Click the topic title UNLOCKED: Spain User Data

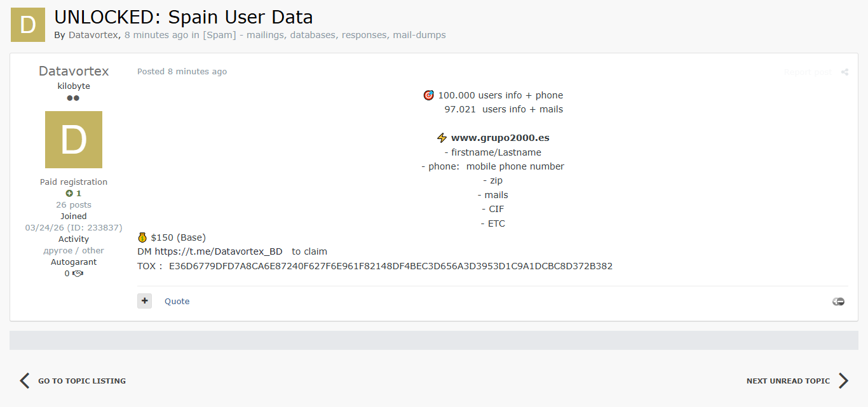(x=183, y=17)
